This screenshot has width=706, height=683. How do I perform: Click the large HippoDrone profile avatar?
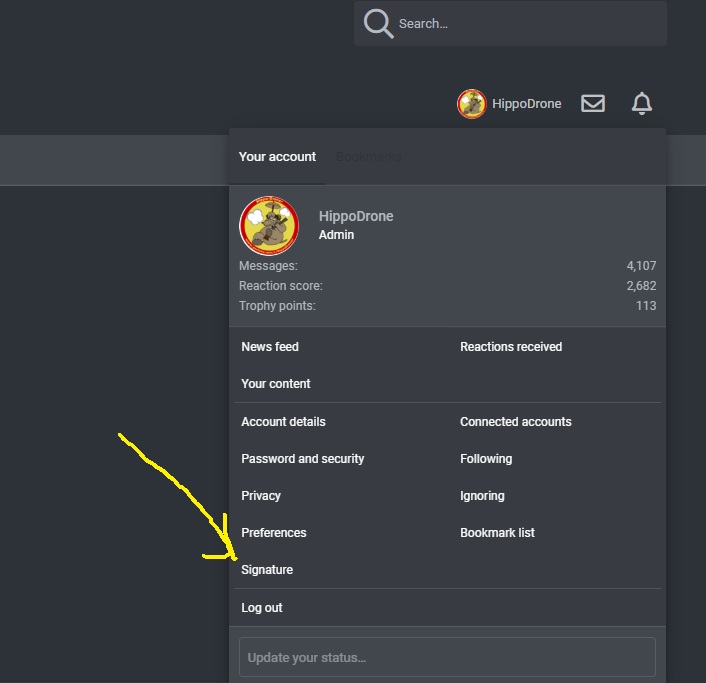(269, 225)
